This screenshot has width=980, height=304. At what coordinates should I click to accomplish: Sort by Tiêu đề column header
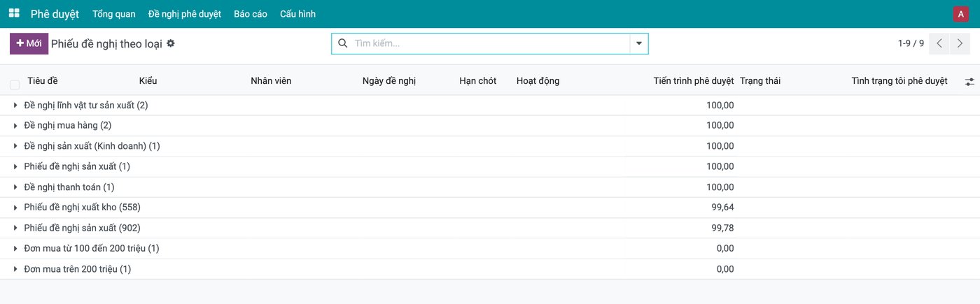43,81
